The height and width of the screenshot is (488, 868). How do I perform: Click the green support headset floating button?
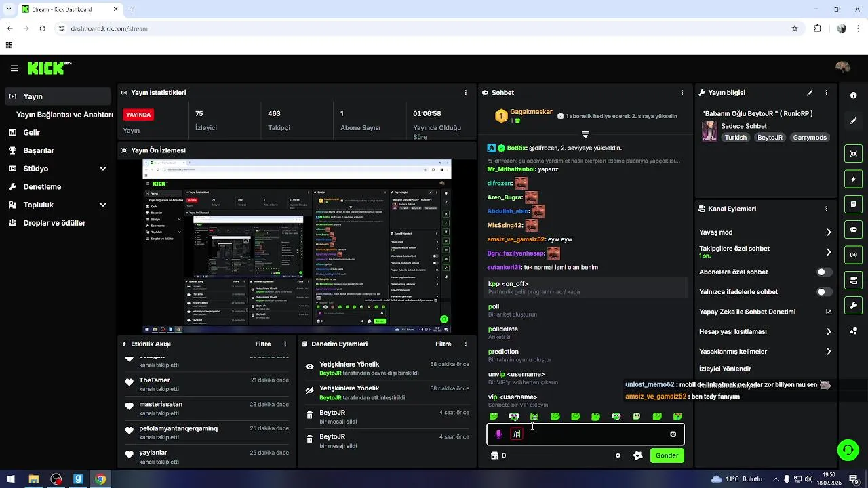pyautogui.click(x=846, y=449)
